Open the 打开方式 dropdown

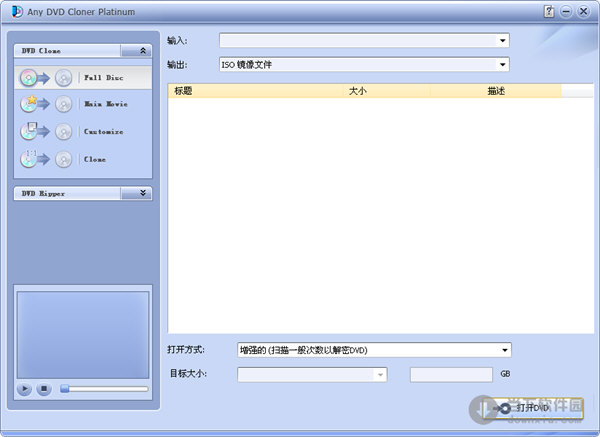click(505, 350)
